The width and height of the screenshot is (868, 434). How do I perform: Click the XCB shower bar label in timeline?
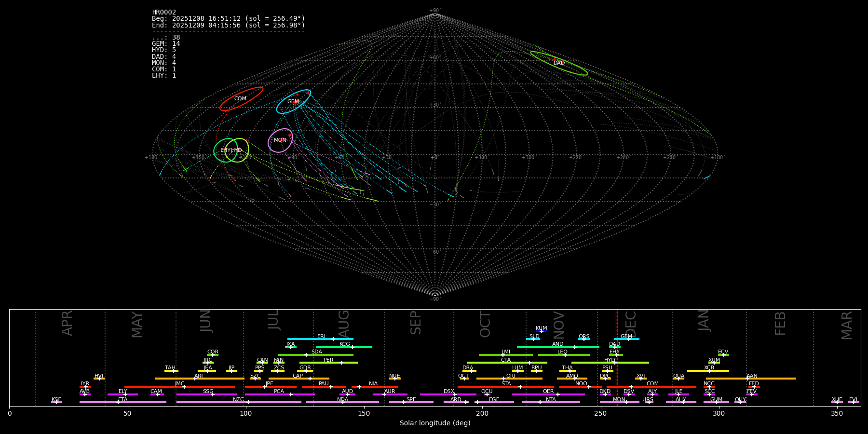(709, 368)
